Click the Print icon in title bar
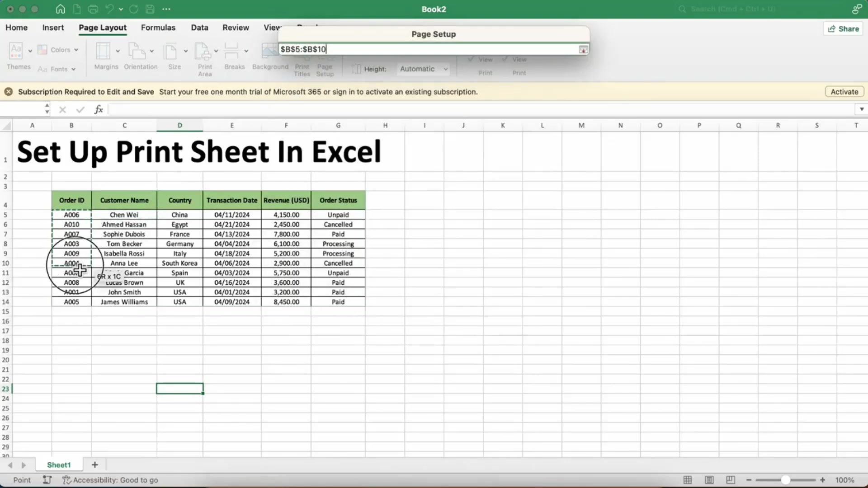The width and height of the screenshot is (868, 488). (x=93, y=9)
